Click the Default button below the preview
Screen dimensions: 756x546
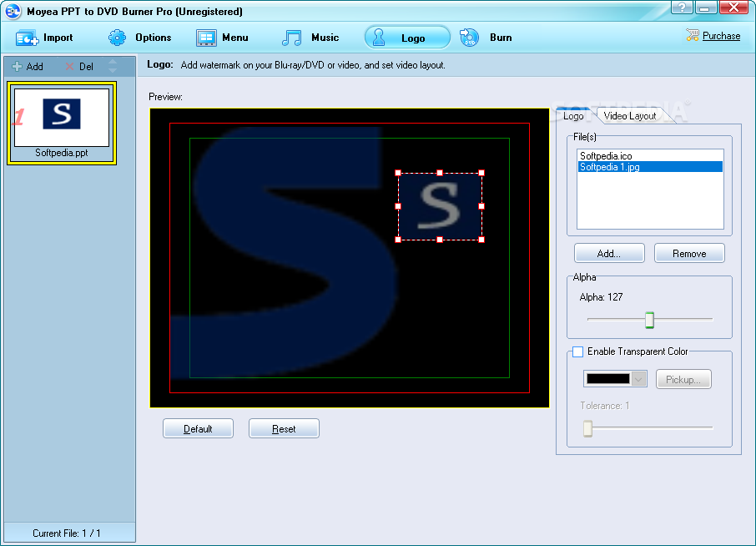[198, 429]
